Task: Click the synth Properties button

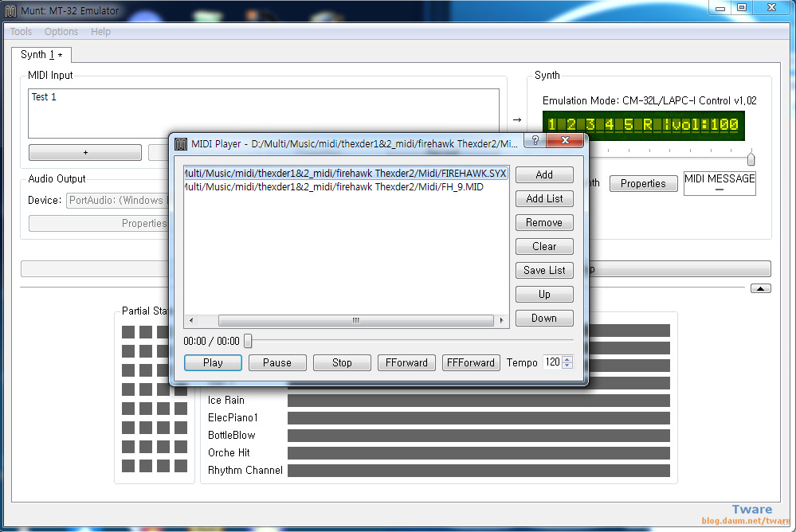Action: click(x=643, y=183)
